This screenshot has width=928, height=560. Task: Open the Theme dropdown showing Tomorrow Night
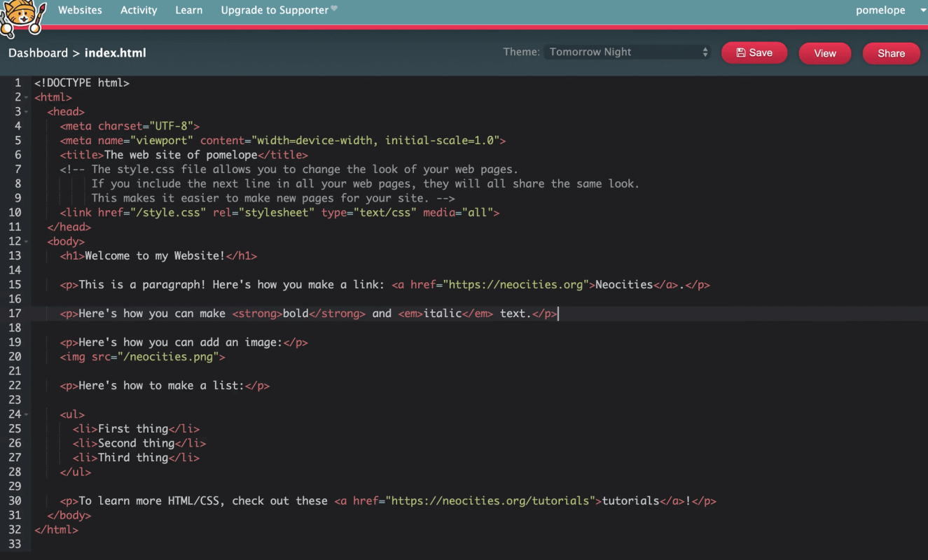click(628, 52)
